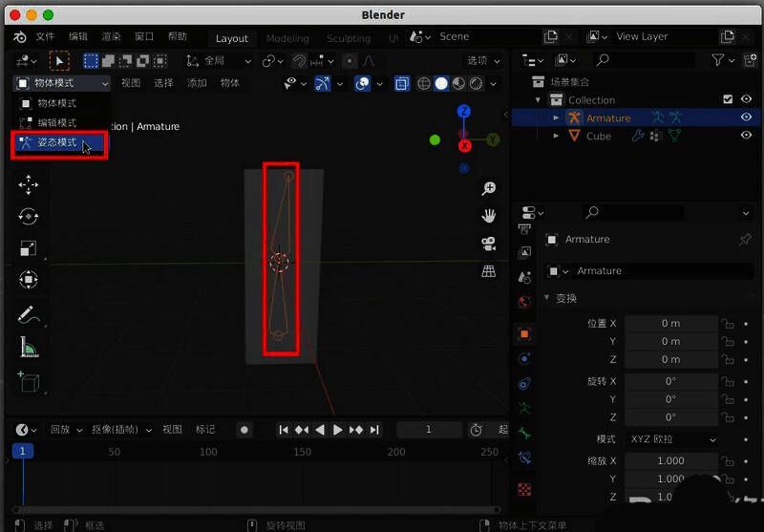Toggle proportional editing button
764x532 pixels.
pyautogui.click(x=350, y=61)
